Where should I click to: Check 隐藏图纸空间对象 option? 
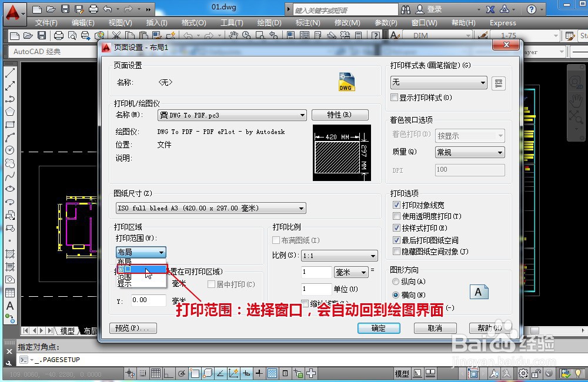tap(396, 251)
